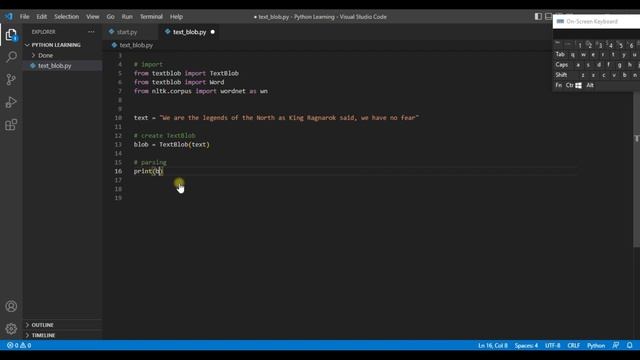Viewport: 640px width, 360px height.
Task: Open notifications bell in status bar
Action: click(629, 345)
